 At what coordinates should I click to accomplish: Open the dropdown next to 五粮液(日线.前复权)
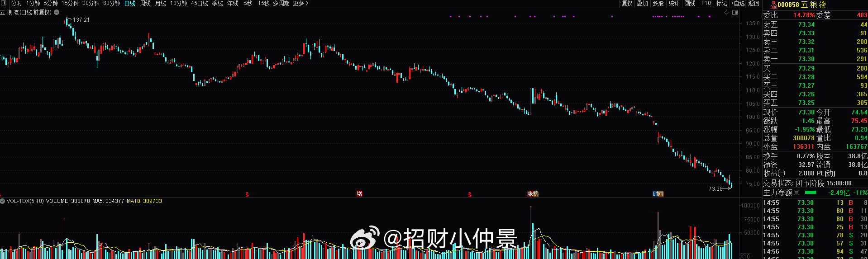(x=57, y=12)
